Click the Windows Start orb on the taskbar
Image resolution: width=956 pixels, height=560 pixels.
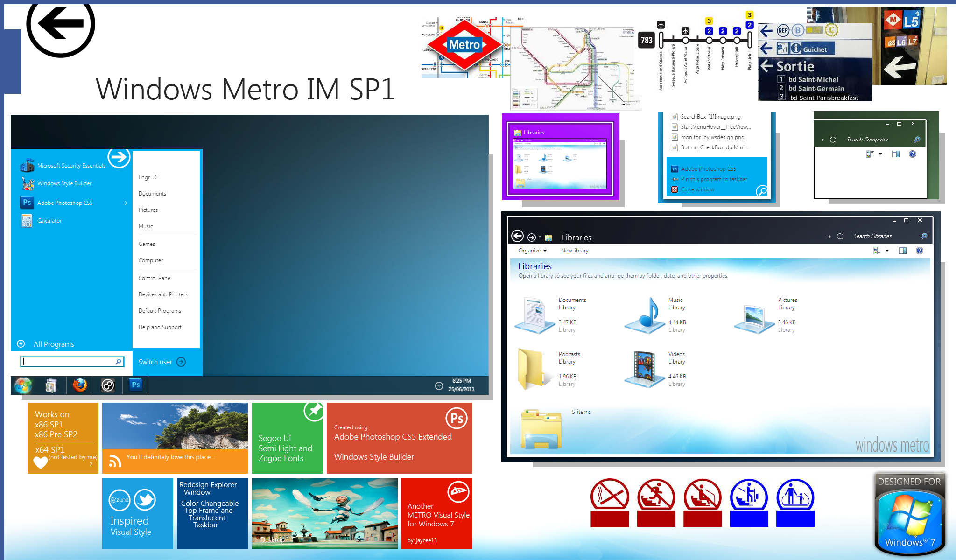coord(23,385)
